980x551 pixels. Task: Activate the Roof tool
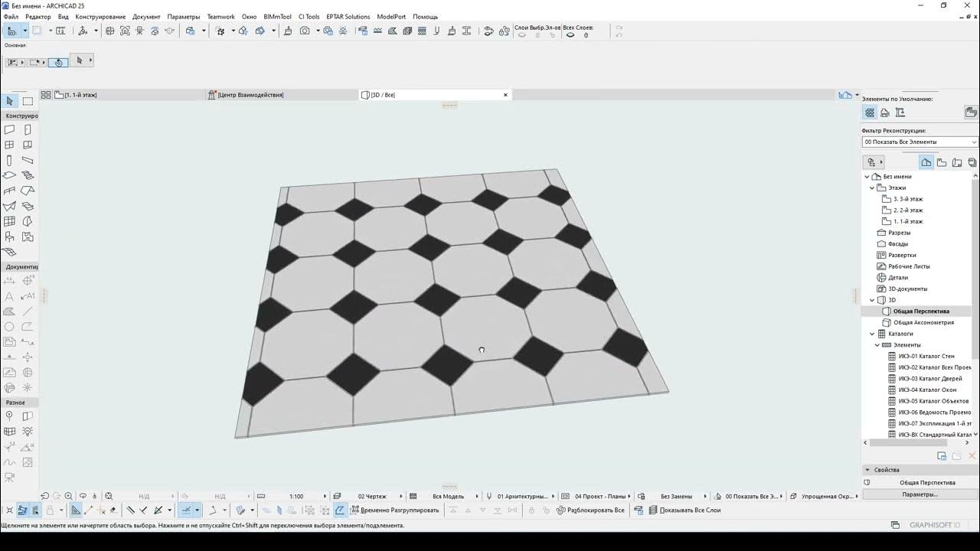pos(28,191)
